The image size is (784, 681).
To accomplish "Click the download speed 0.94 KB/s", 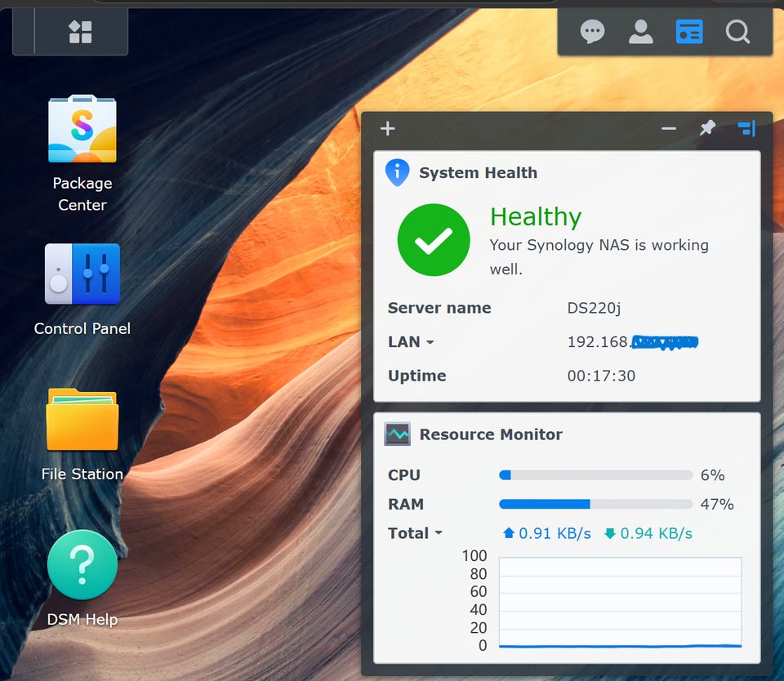I will coord(648,533).
